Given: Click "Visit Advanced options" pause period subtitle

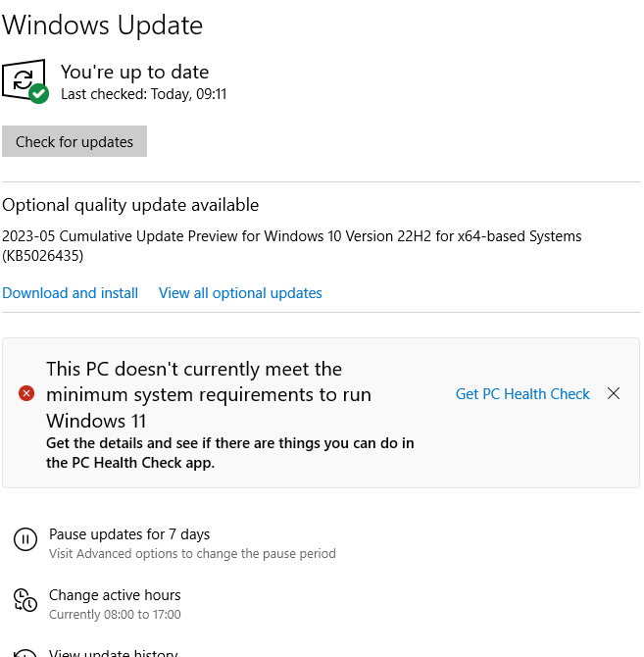Looking at the screenshot, I should 192,554.
